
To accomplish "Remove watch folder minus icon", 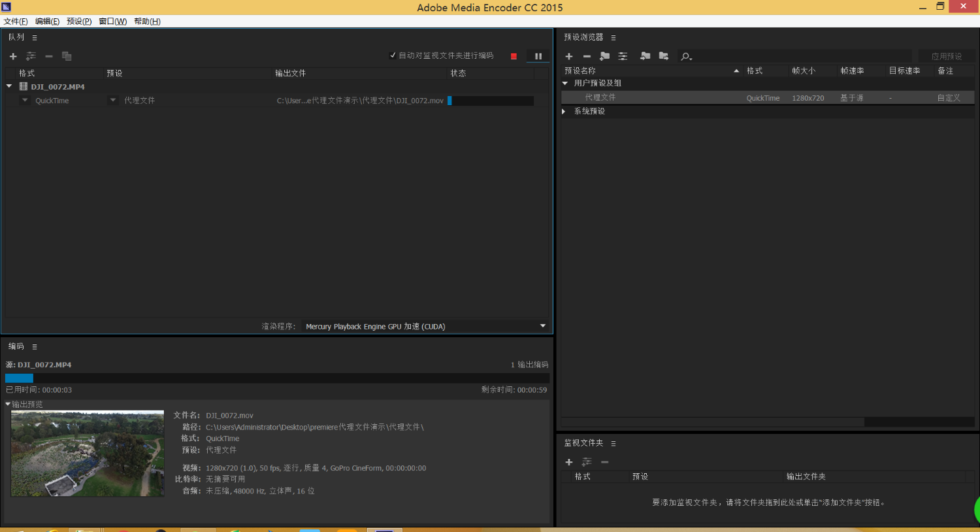I will pyautogui.click(x=605, y=462).
